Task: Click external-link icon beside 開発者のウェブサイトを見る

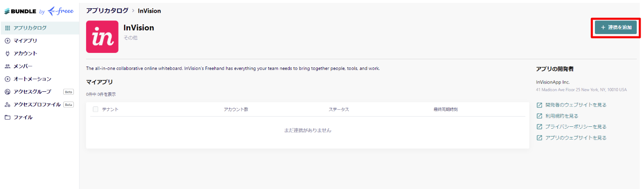Action: (x=539, y=105)
